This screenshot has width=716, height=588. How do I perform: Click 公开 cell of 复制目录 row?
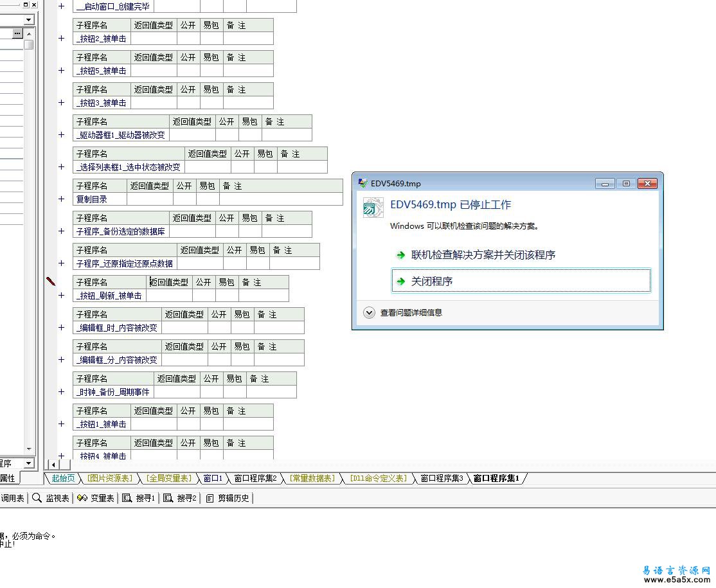coord(184,199)
